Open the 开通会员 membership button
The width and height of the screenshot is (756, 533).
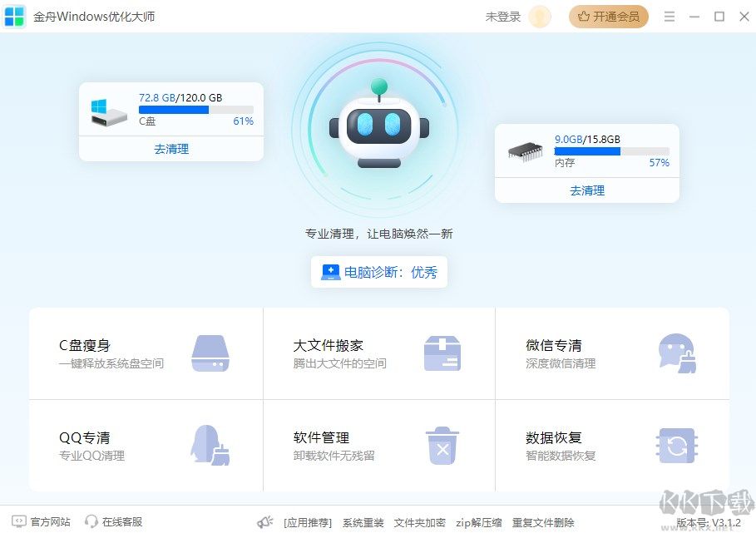point(609,17)
